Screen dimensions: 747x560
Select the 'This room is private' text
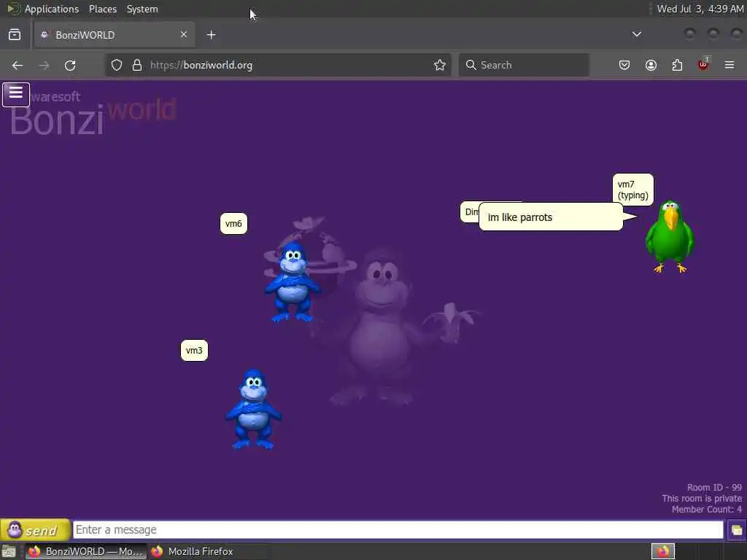pos(702,499)
